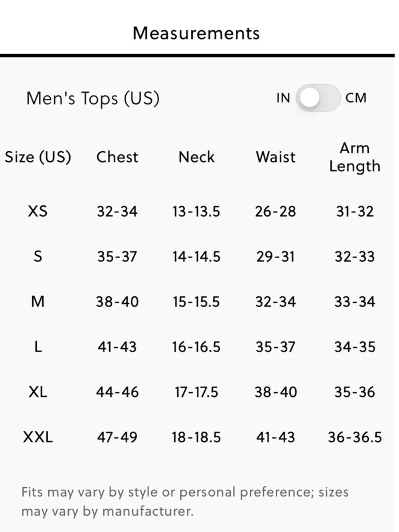Click the fits may vary disclaimer text
The width and height of the screenshot is (399, 532).
pyautogui.click(x=185, y=501)
